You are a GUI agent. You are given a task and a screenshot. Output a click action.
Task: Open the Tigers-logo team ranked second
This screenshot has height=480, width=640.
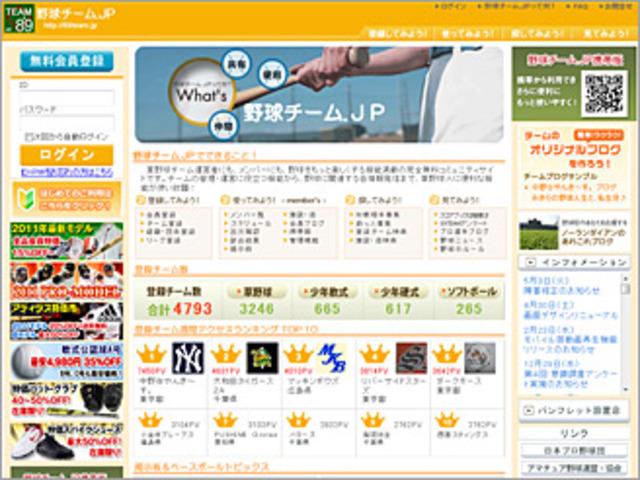tap(262, 358)
